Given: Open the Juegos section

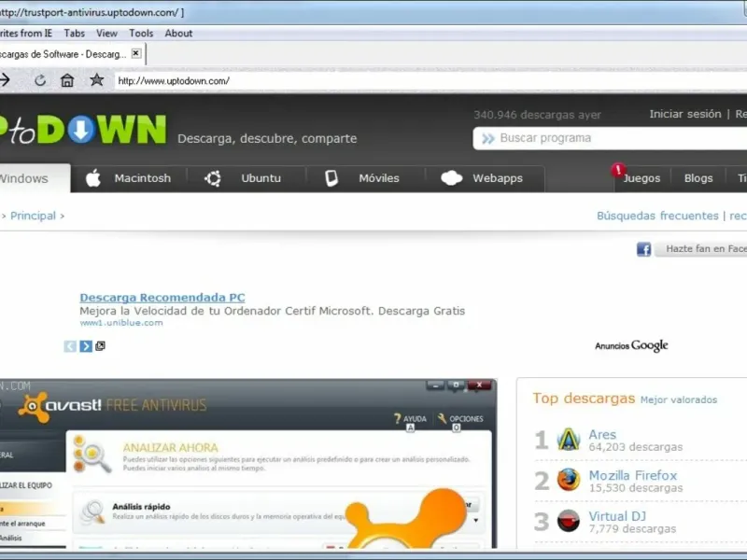Looking at the screenshot, I should 641,178.
